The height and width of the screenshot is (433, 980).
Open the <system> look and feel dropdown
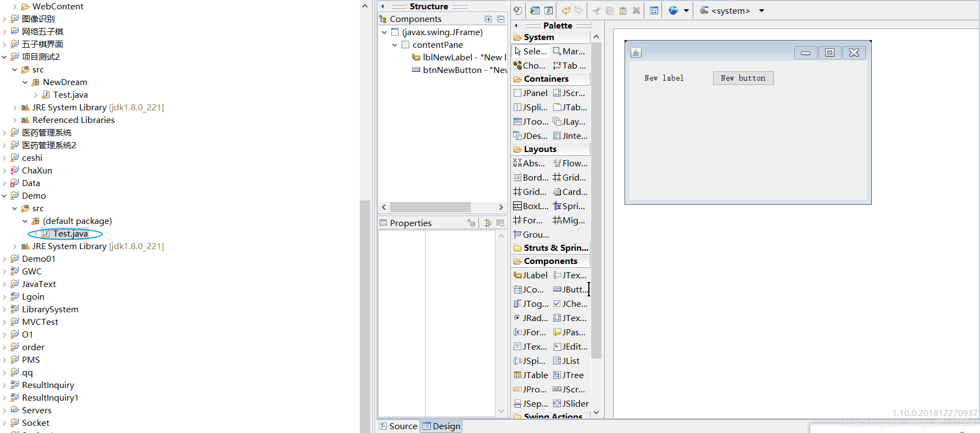pos(761,10)
